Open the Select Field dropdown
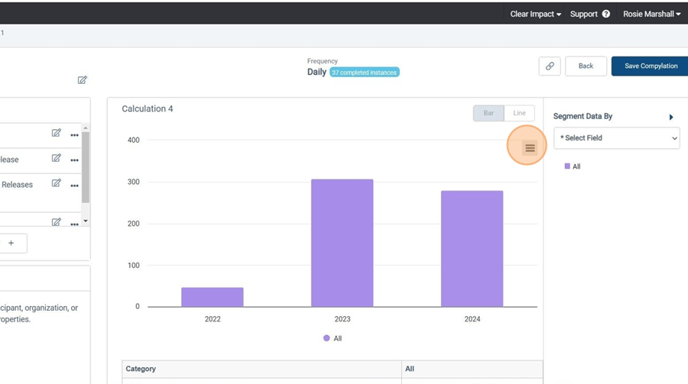The image size is (688, 384). [616, 138]
